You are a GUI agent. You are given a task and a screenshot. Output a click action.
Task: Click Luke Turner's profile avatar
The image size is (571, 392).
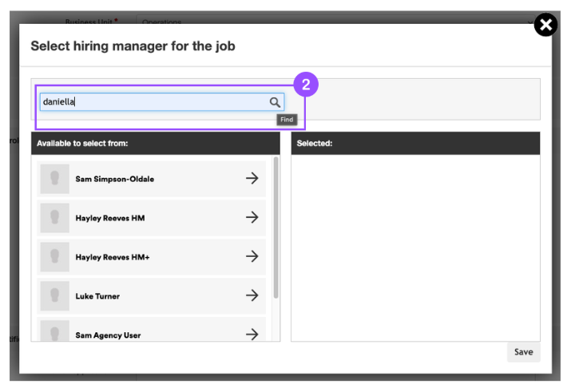pyautogui.click(x=54, y=295)
